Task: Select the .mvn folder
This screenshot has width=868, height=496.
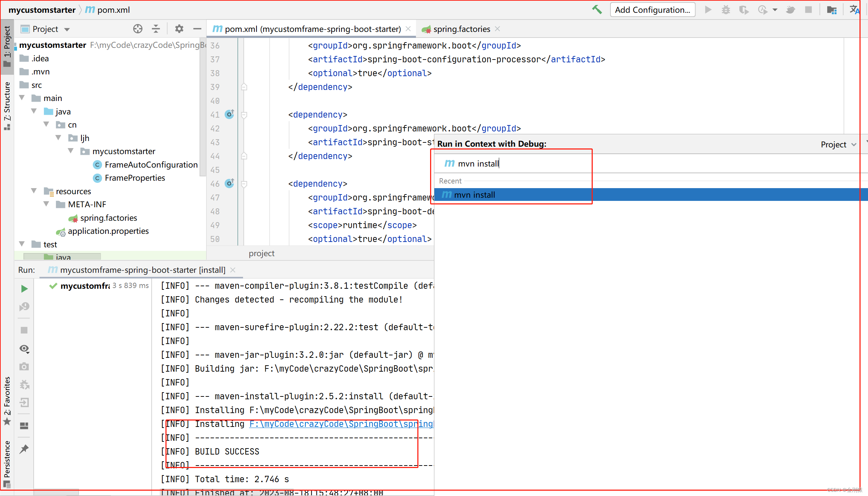Action: 35,72
